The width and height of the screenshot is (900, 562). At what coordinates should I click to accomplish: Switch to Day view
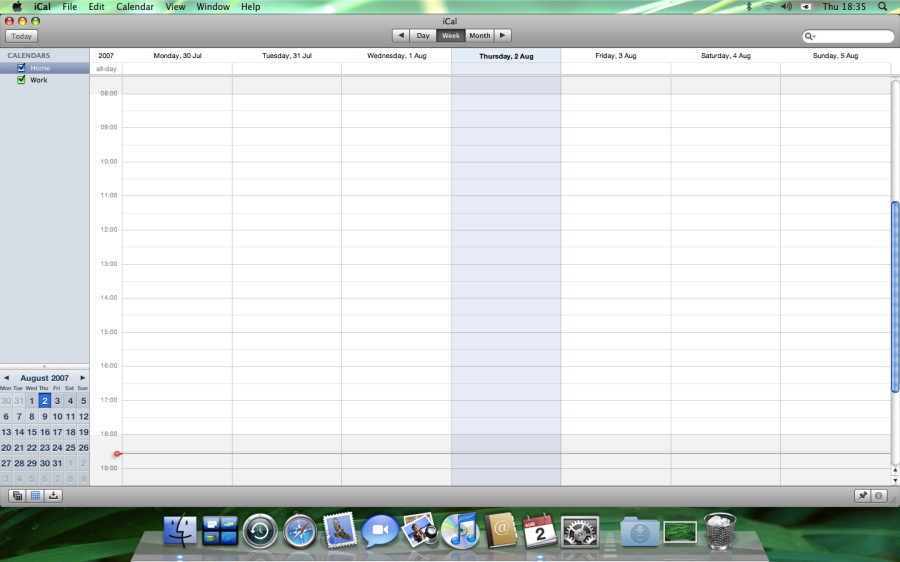pyautogui.click(x=423, y=36)
